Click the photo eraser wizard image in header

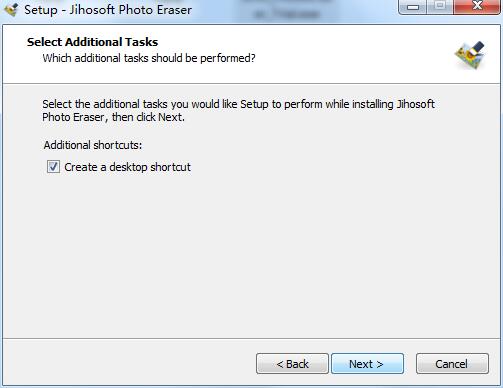coord(470,55)
